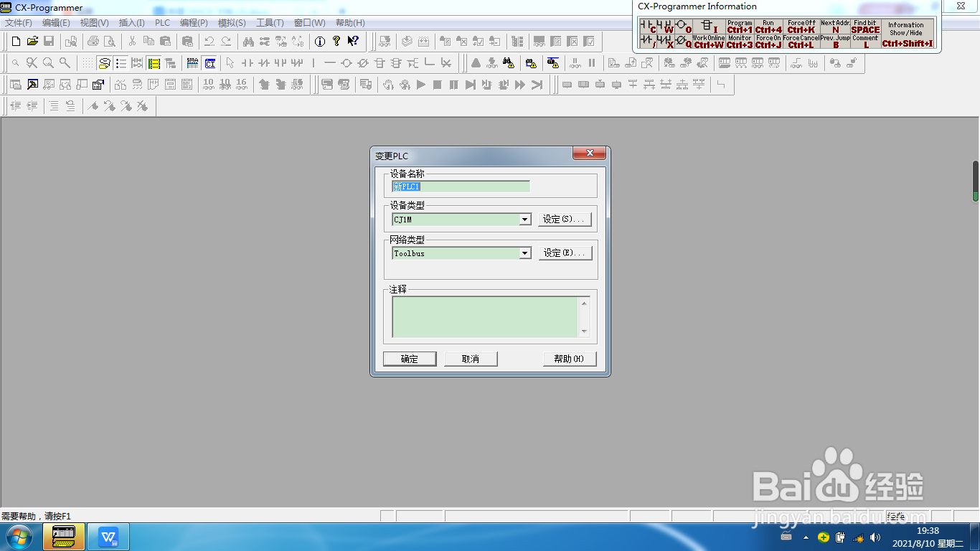
Task: Click the 确定 button
Action: click(x=410, y=359)
